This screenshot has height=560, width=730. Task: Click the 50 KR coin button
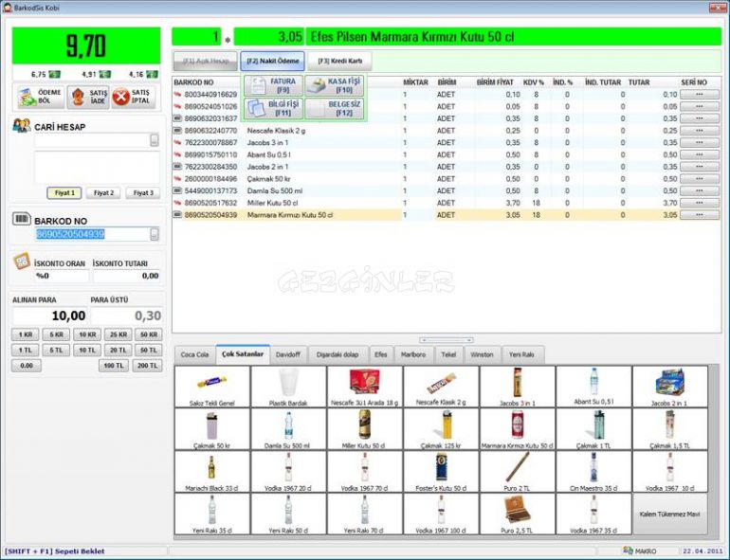tap(149, 334)
